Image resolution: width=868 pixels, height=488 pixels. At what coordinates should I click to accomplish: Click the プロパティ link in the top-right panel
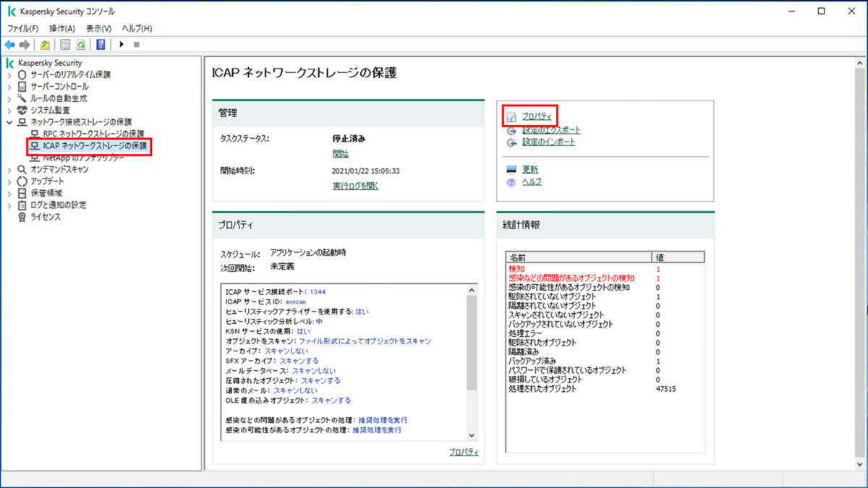coord(537,116)
